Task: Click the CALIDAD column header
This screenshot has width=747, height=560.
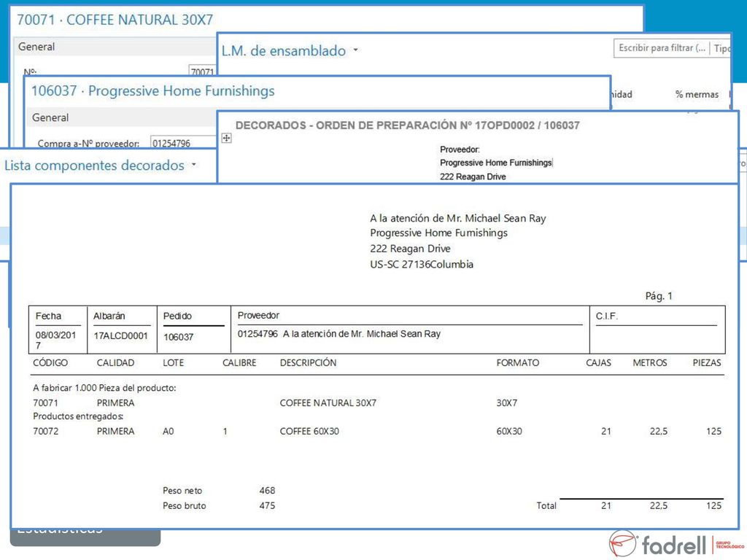Action: click(115, 363)
